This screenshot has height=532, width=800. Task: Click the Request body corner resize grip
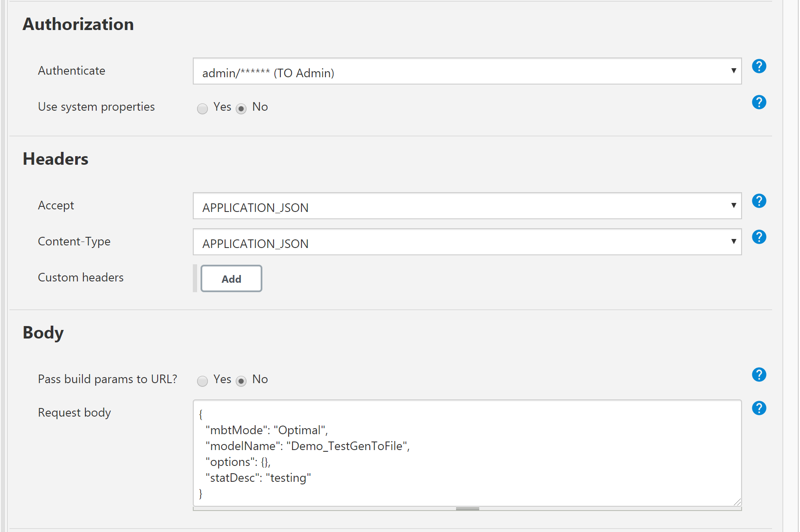[737, 502]
